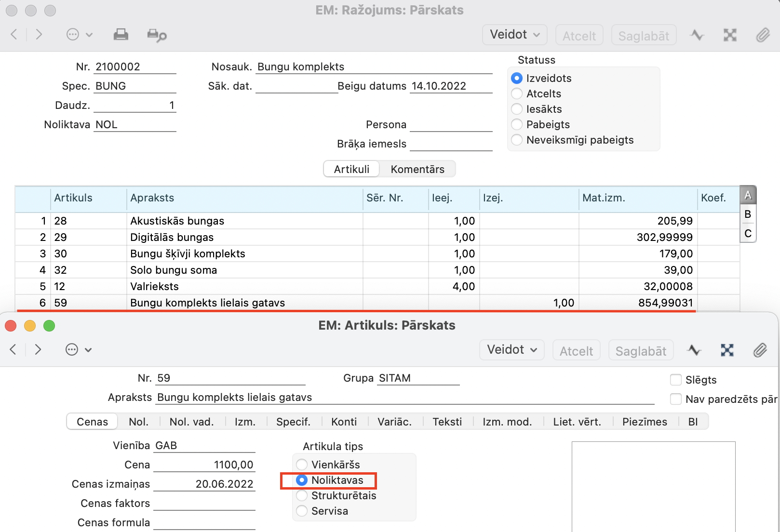
Task: Open attachments paperclip in Artikuls window
Action: pyautogui.click(x=760, y=350)
